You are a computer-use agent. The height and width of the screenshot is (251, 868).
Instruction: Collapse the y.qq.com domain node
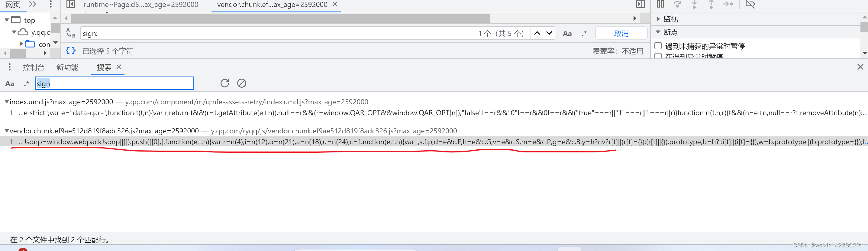tap(14, 32)
